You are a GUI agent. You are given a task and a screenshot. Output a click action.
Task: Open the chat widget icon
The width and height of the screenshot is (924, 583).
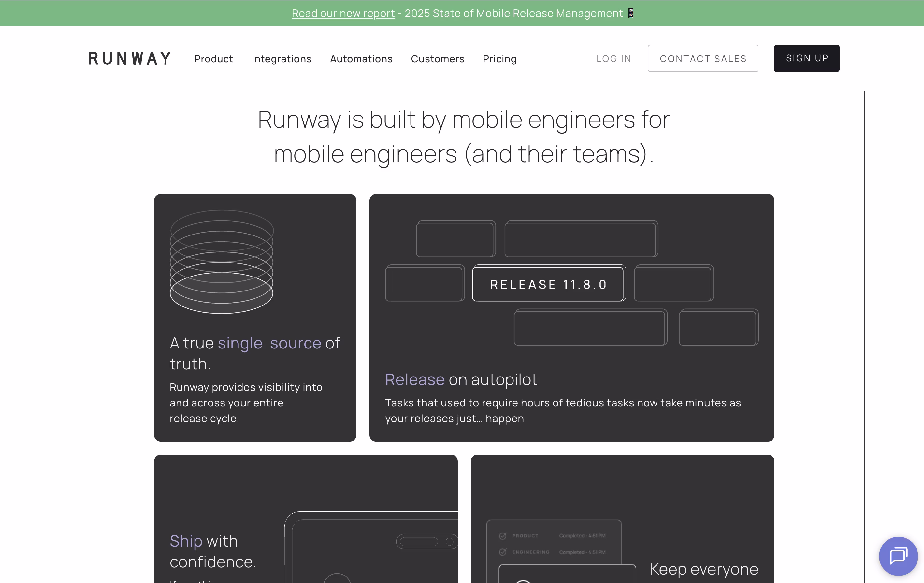coord(898,556)
